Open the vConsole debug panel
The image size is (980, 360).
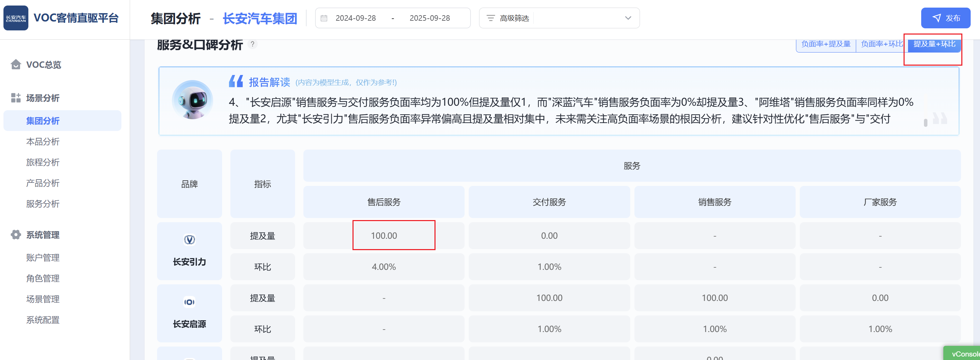click(964, 354)
